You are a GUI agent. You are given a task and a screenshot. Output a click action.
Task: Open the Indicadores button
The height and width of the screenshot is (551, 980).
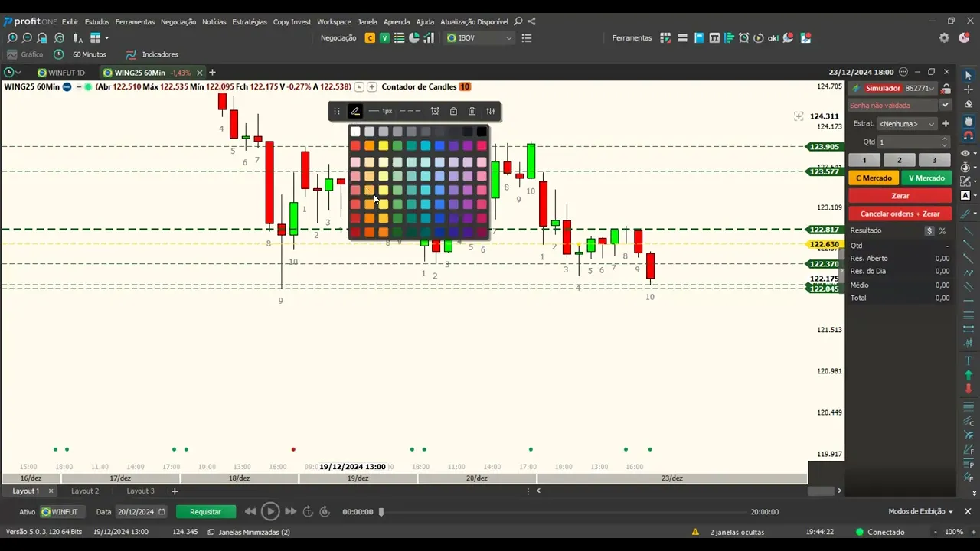[152, 54]
